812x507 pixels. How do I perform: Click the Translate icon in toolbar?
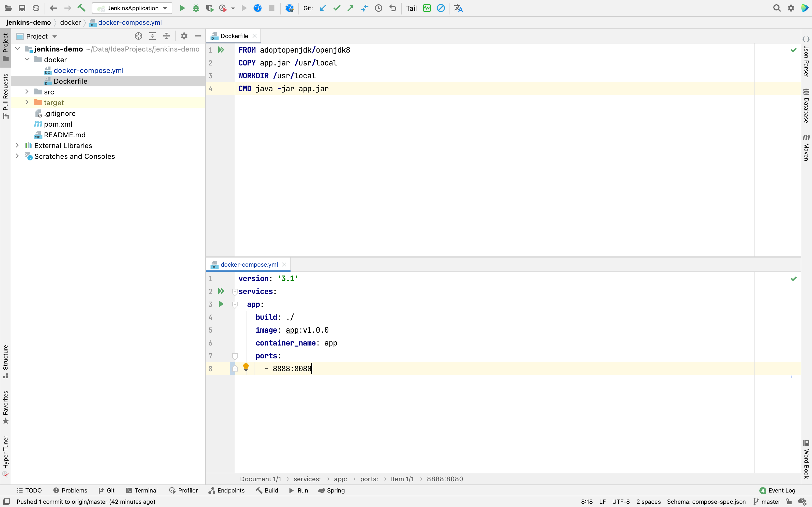click(x=458, y=8)
